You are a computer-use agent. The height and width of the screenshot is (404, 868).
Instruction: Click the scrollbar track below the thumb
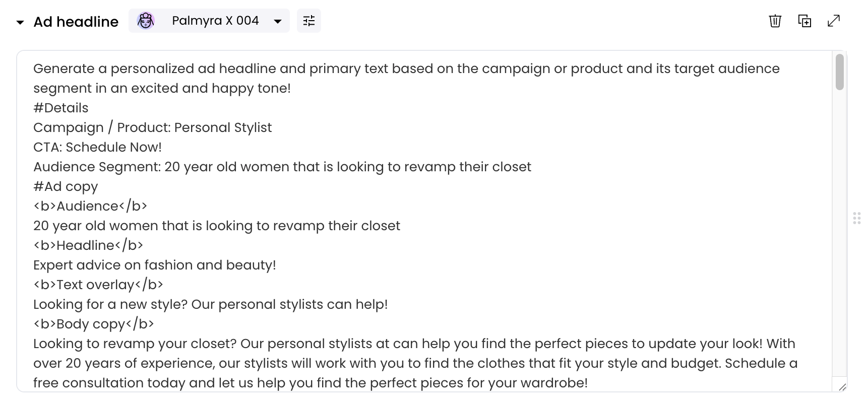839,232
